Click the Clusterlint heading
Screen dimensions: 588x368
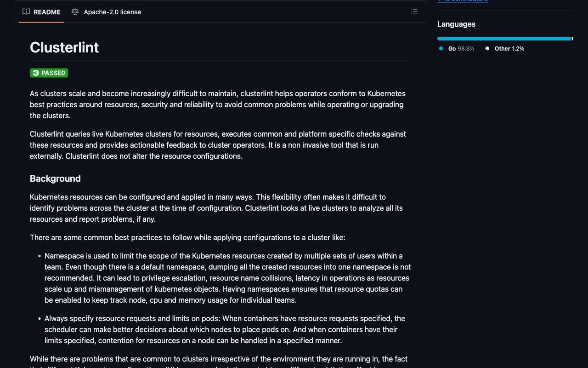point(64,47)
